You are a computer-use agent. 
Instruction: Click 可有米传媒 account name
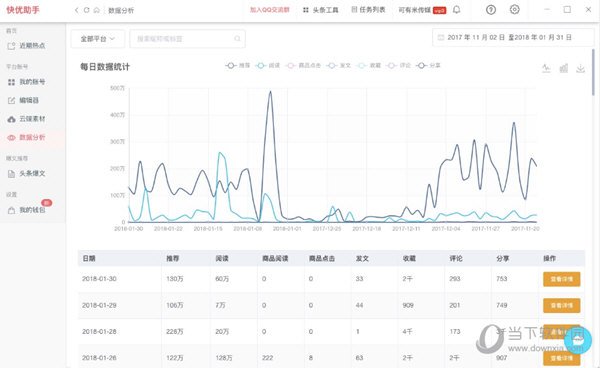pyautogui.click(x=414, y=10)
